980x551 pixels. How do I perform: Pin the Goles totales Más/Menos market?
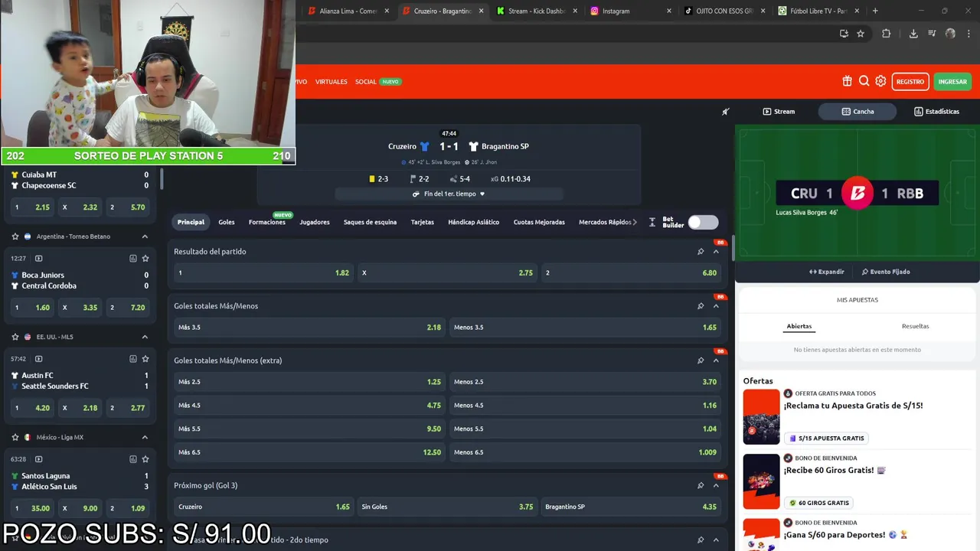click(701, 306)
